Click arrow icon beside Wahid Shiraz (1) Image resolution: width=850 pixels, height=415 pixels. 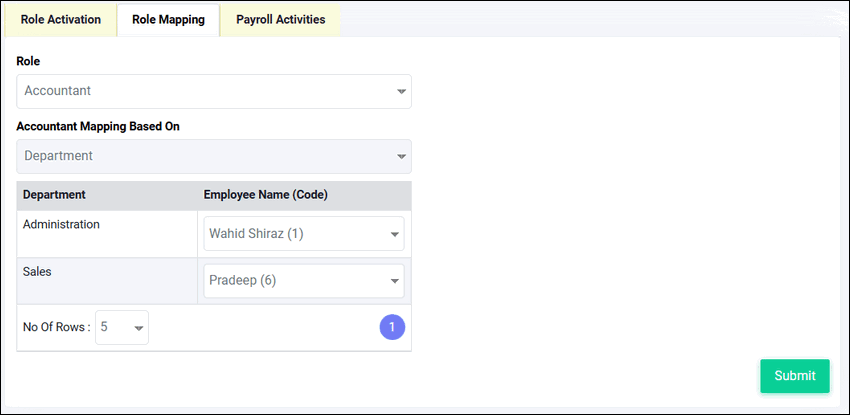point(394,236)
